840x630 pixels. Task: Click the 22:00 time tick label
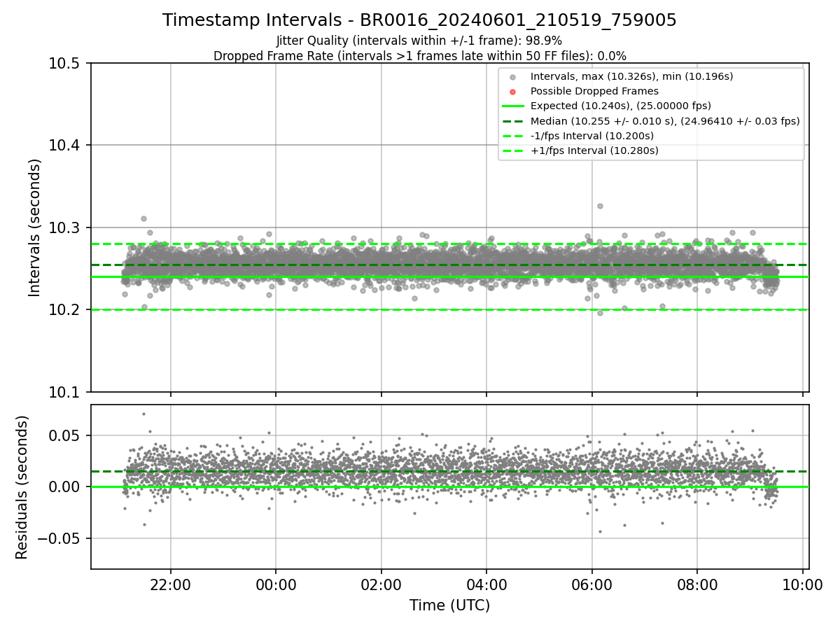(170, 585)
